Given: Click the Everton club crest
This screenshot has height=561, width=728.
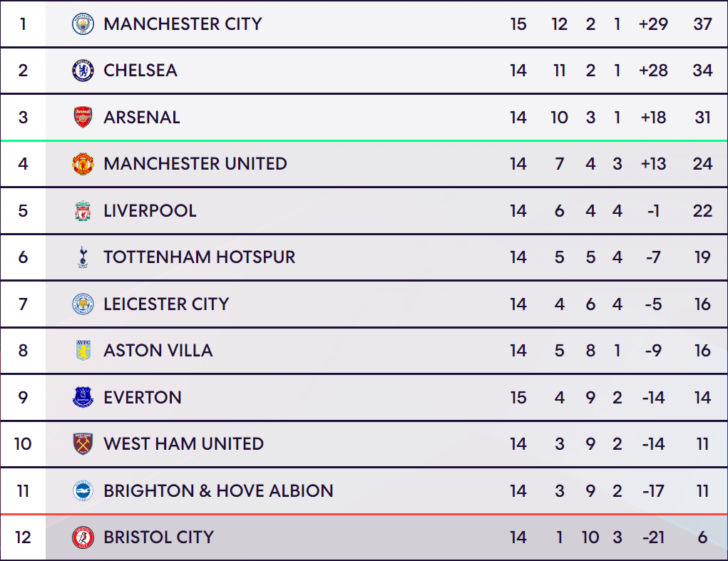Looking at the screenshot, I should point(83,397).
